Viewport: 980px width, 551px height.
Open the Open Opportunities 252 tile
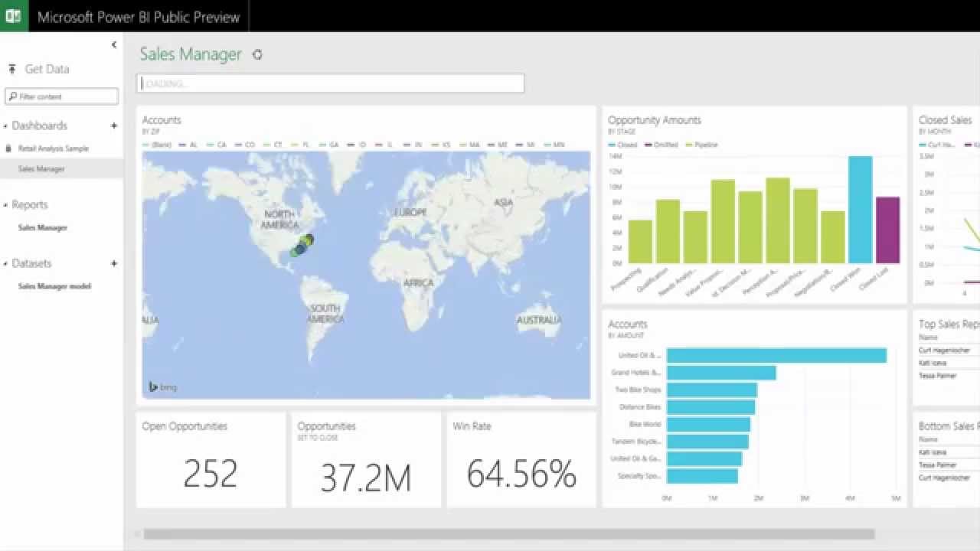tap(211, 460)
